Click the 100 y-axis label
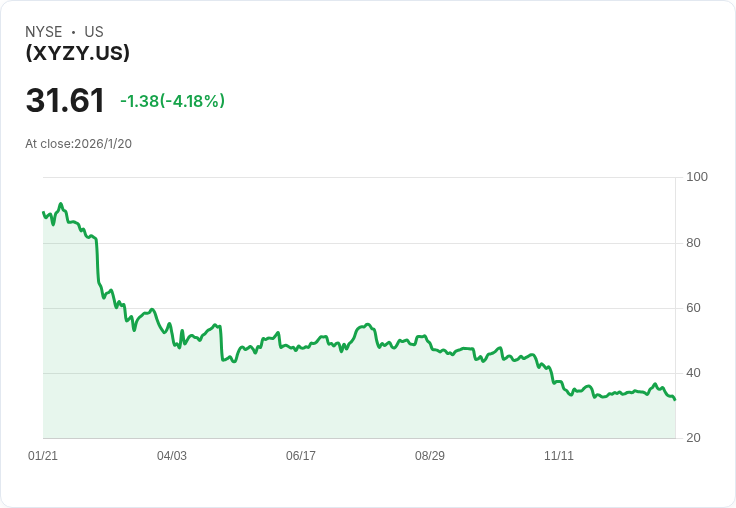 click(697, 177)
